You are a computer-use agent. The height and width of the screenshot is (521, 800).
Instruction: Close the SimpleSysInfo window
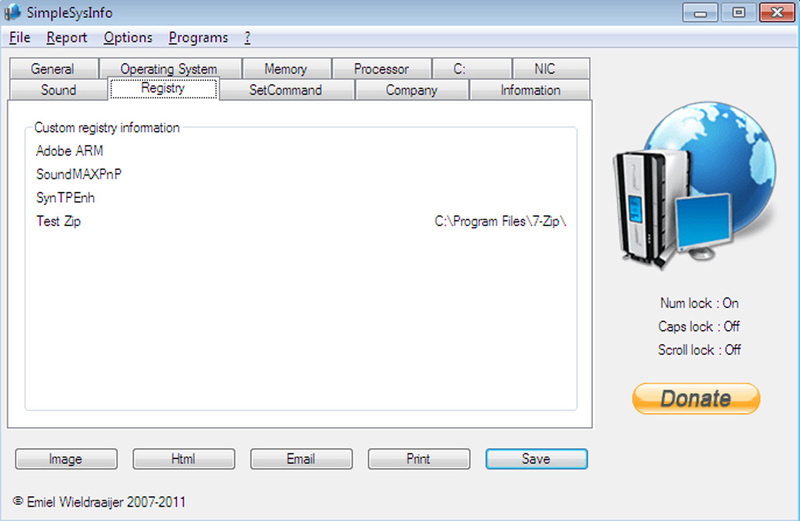777,13
